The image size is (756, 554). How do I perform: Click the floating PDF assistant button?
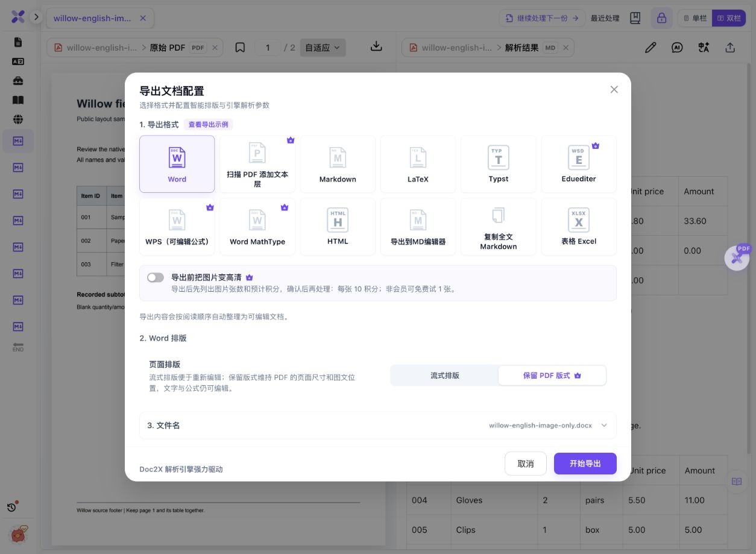(x=737, y=257)
